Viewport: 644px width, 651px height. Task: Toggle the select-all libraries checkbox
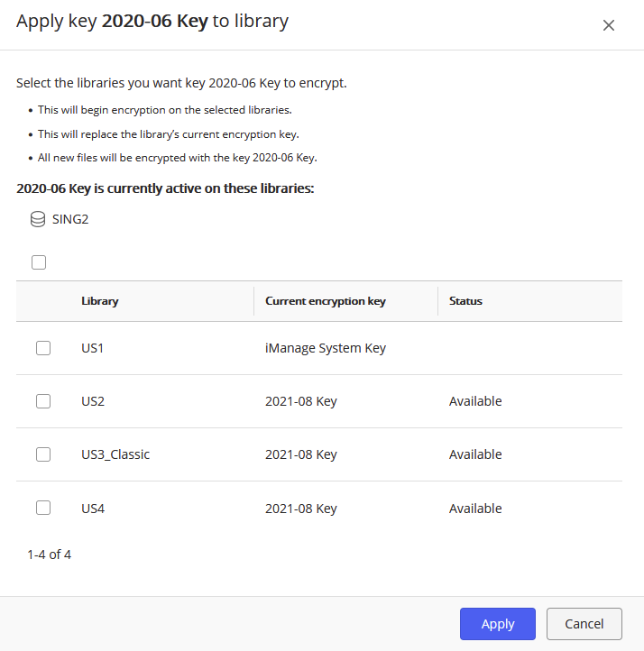click(x=39, y=262)
